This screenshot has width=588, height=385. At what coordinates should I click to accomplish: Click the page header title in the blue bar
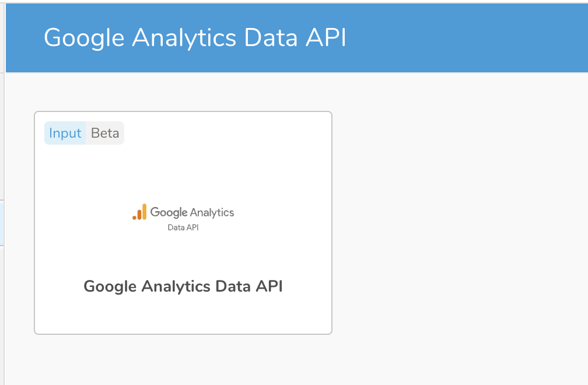click(x=195, y=38)
